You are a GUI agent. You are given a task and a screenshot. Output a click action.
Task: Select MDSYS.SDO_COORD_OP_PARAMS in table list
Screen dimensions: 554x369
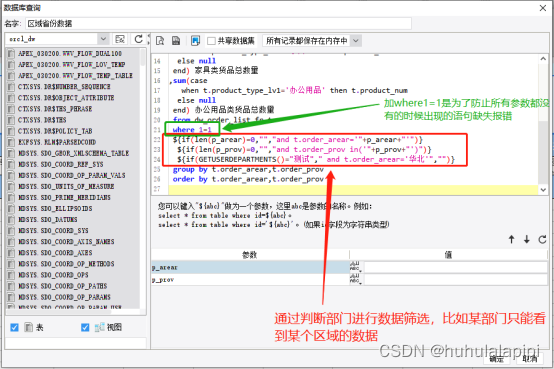tap(64, 297)
